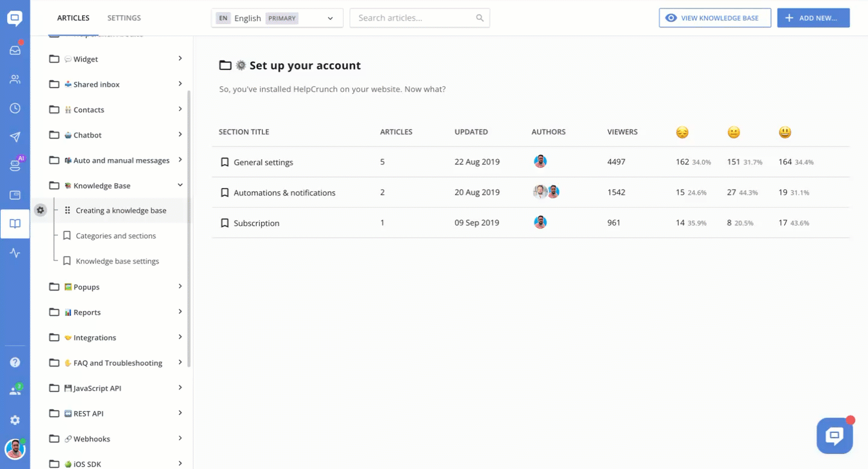
Task: Click the clock history icon in sidebar
Action: [15, 108]
